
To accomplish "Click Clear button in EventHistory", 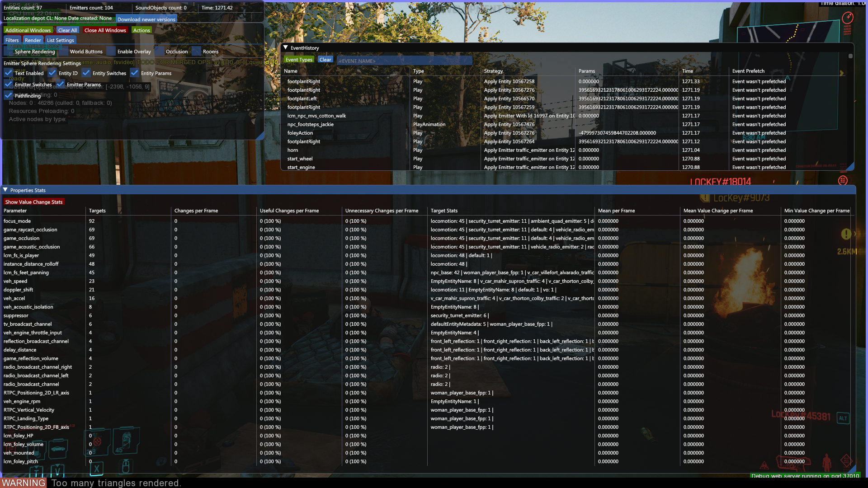I will (325, 60).
